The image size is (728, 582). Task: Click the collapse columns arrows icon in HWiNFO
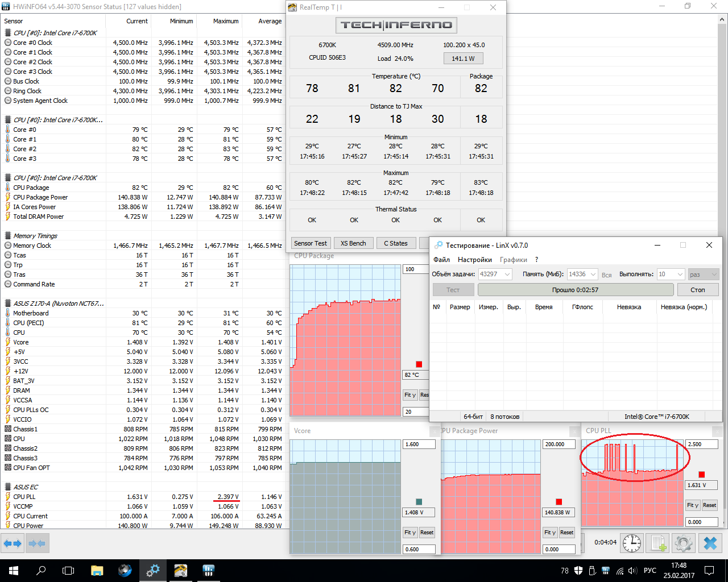(36, 543)
